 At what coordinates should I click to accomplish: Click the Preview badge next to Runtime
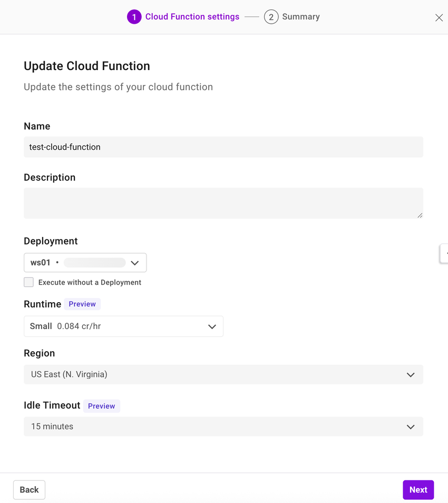82,304
